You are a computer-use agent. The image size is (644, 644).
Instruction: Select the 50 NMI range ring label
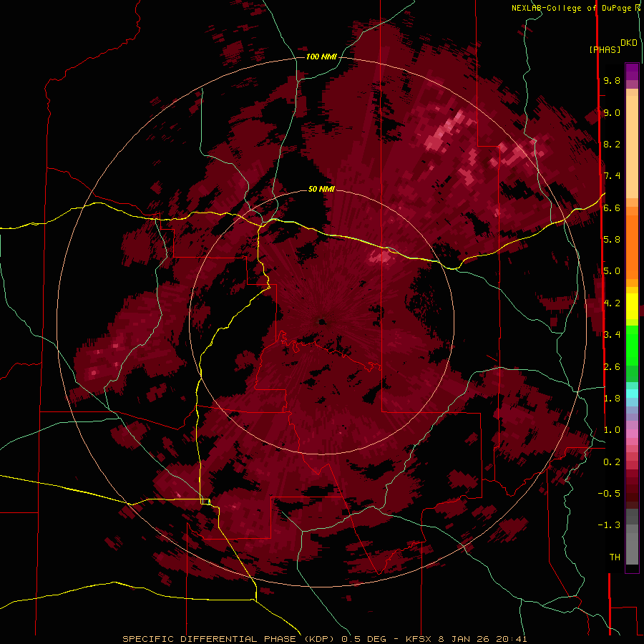[321, 189]
